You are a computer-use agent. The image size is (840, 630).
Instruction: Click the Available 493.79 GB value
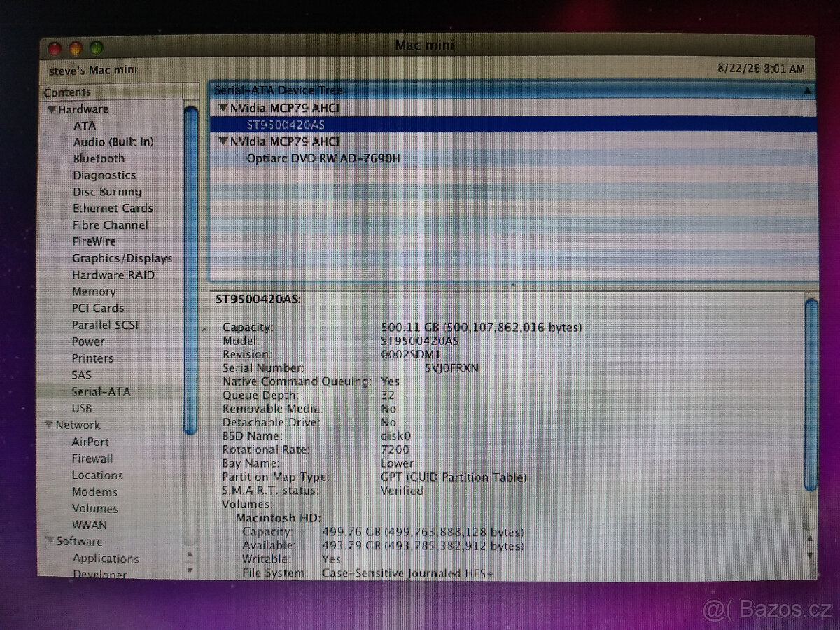coord(423,545)
